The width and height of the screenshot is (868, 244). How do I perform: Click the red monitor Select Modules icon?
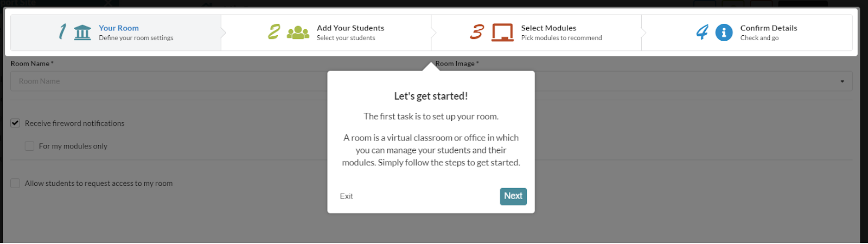502,33
